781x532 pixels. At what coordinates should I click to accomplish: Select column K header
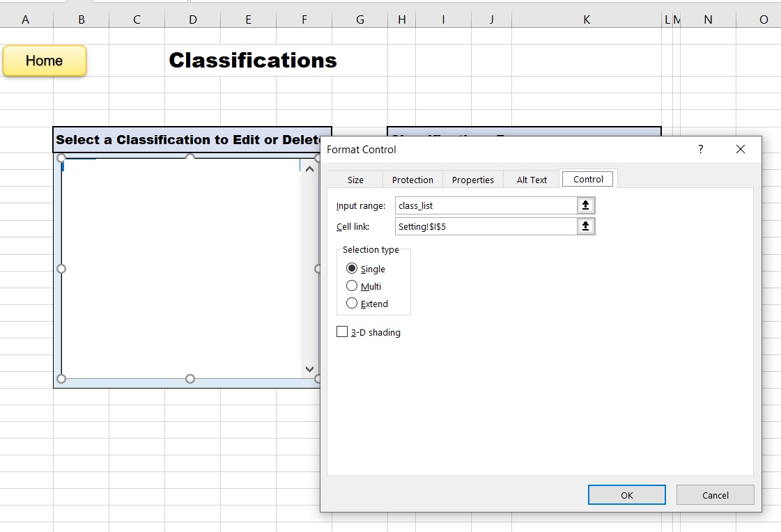click(x=586, y=19)
